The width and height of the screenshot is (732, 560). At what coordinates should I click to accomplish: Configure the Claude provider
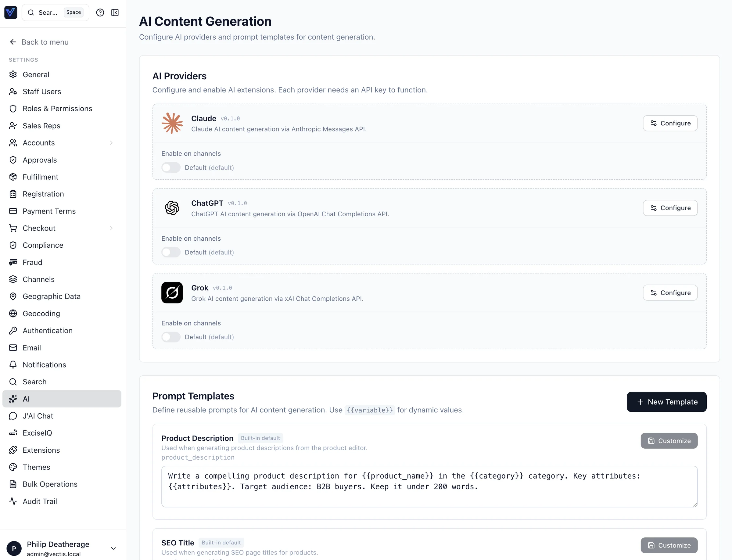[670, 123]
